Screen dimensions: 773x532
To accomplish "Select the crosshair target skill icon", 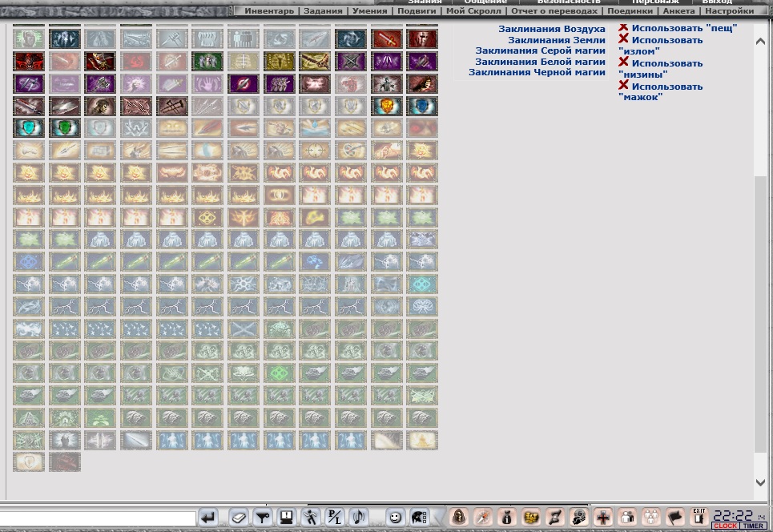I will tap(315, 151).
